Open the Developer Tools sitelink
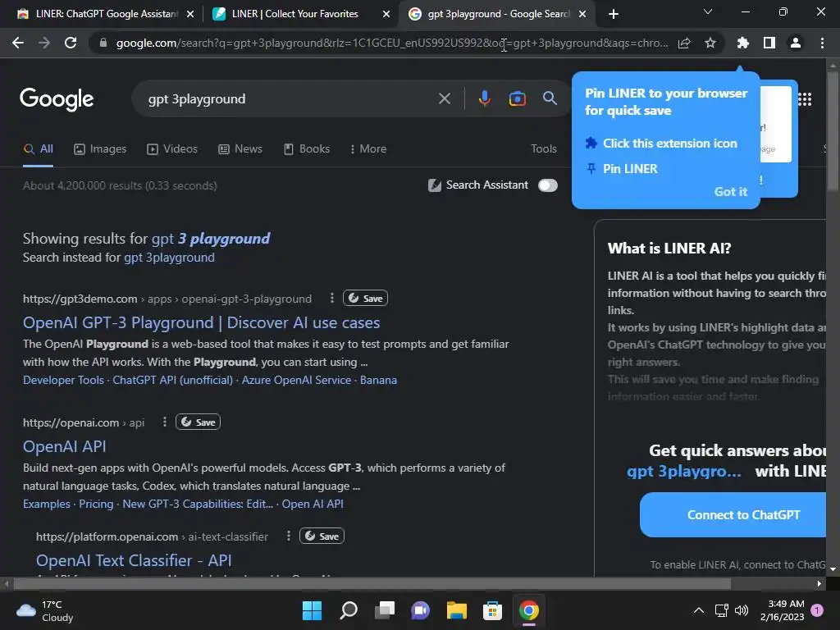Viewport: 840px width, 630px height. tap(63, 380)
